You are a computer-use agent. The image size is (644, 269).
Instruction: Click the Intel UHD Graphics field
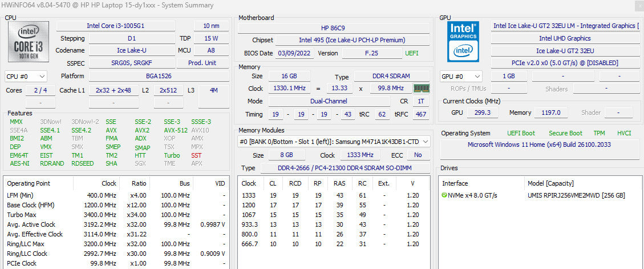565,38
